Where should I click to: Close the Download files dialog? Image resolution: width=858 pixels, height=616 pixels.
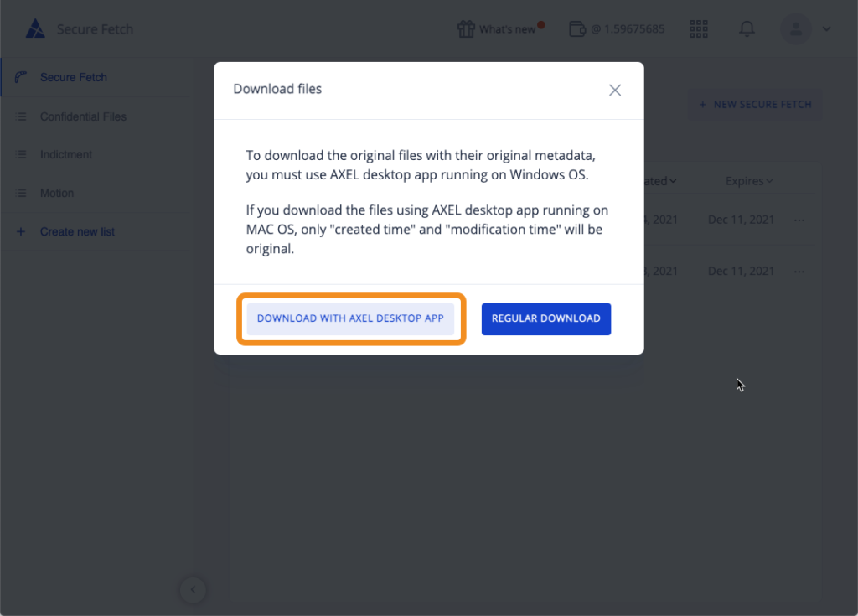click(x=615, y=91)
